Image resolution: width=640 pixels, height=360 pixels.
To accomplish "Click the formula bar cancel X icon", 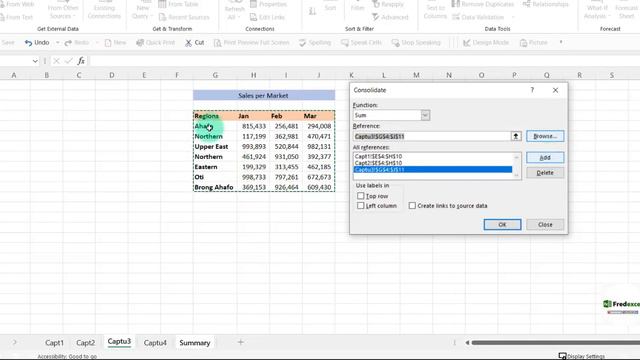I will point(56,61).
